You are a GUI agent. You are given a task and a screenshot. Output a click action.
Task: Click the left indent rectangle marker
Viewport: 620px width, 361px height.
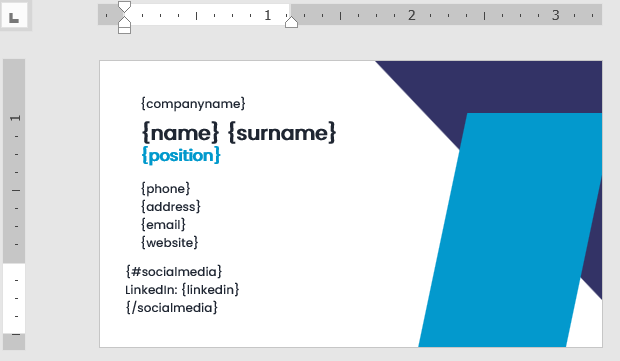(125, 31)
